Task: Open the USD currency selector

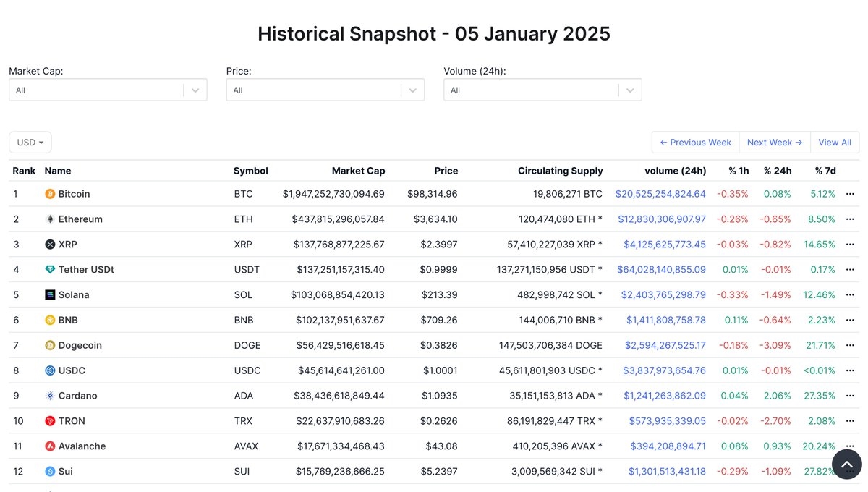Action: click(30, 143)
